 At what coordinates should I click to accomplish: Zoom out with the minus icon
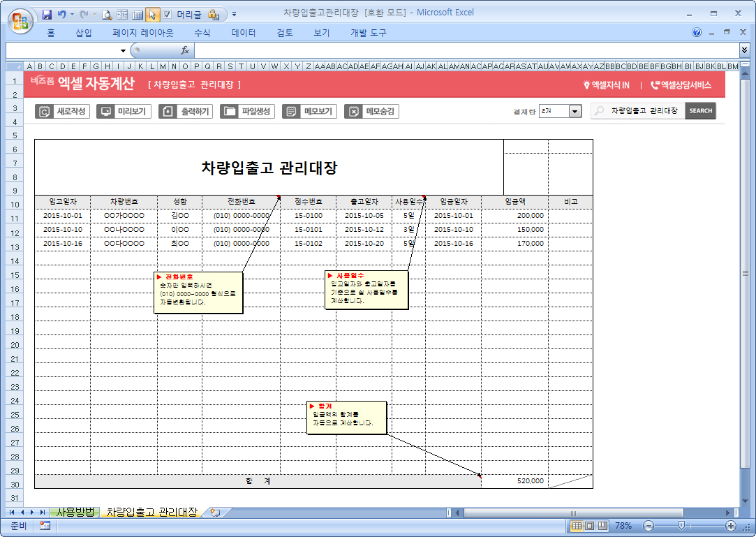(648, 526)
